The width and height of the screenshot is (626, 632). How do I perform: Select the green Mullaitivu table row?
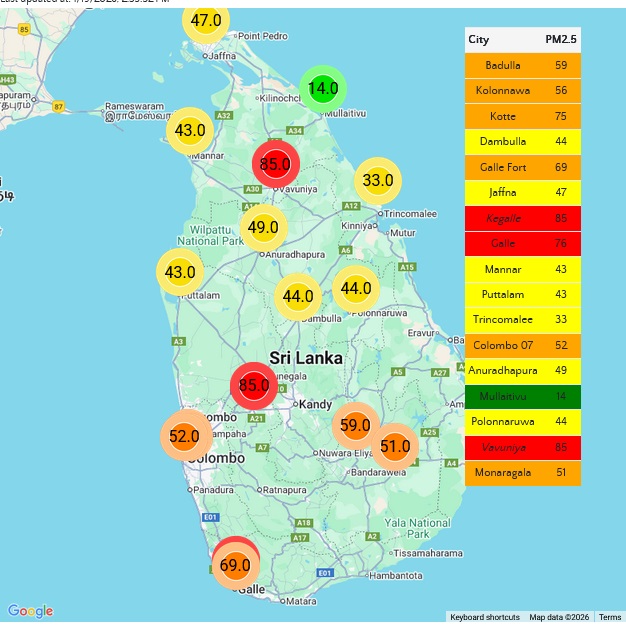coord(522,396)
